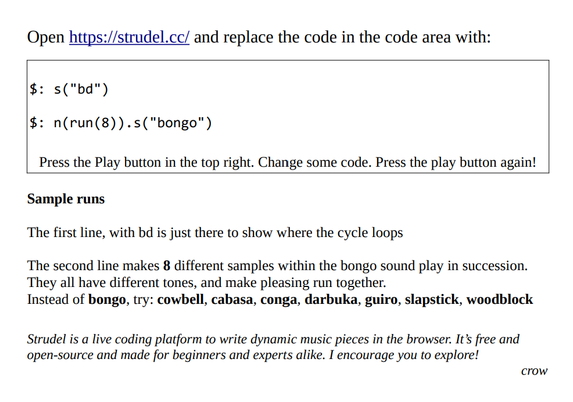Click the bold word 'darbuka'
The width and height of the screenshot is (573, 402).
point(331,299)
